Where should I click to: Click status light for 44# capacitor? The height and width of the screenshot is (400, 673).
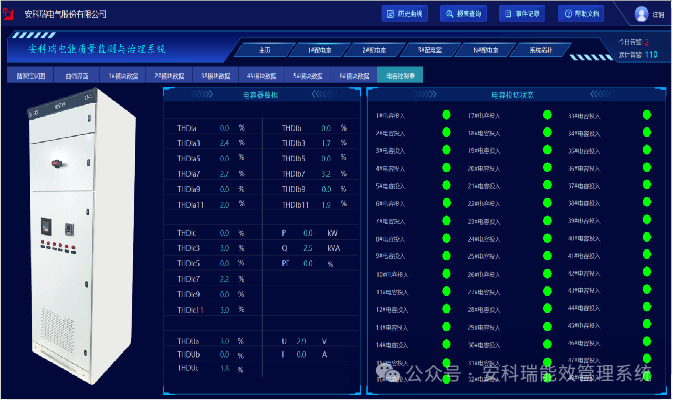point(647,307)
